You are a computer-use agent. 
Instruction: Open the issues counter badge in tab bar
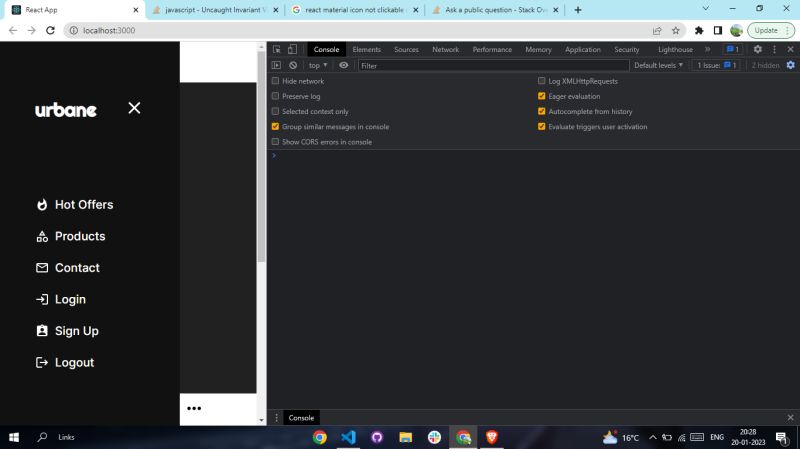tap(733, 49)
